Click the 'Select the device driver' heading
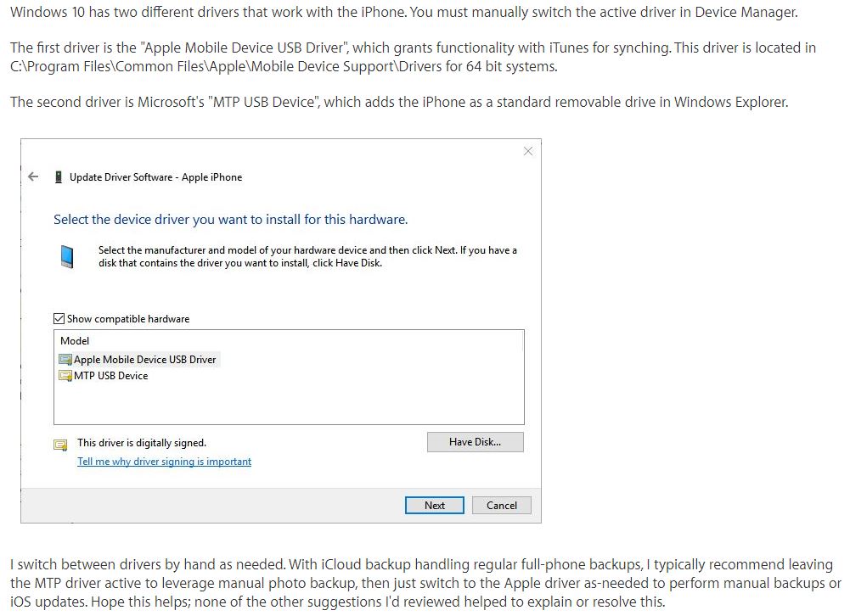This screenshot has width=850, height=616. [230, 220]
